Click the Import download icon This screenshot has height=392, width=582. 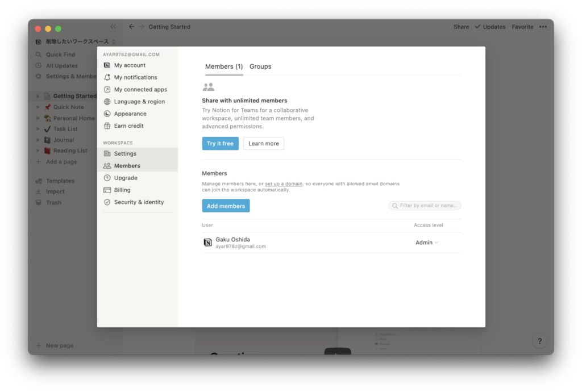[x=38, y=191]
